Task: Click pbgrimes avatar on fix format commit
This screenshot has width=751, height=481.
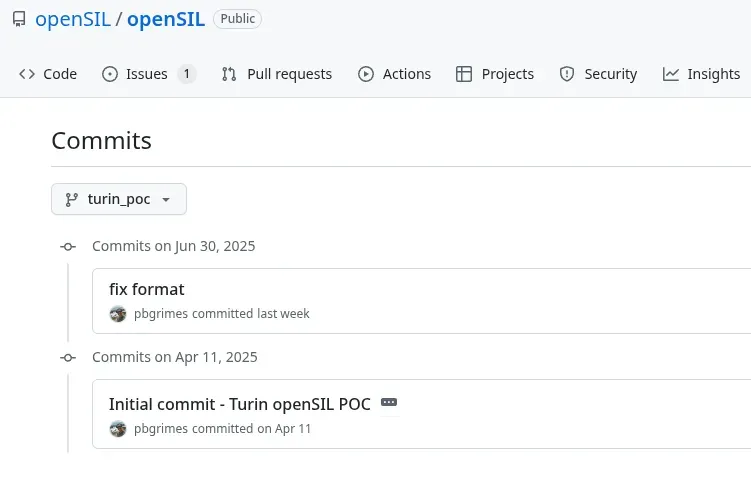Action: pos(118,314)
